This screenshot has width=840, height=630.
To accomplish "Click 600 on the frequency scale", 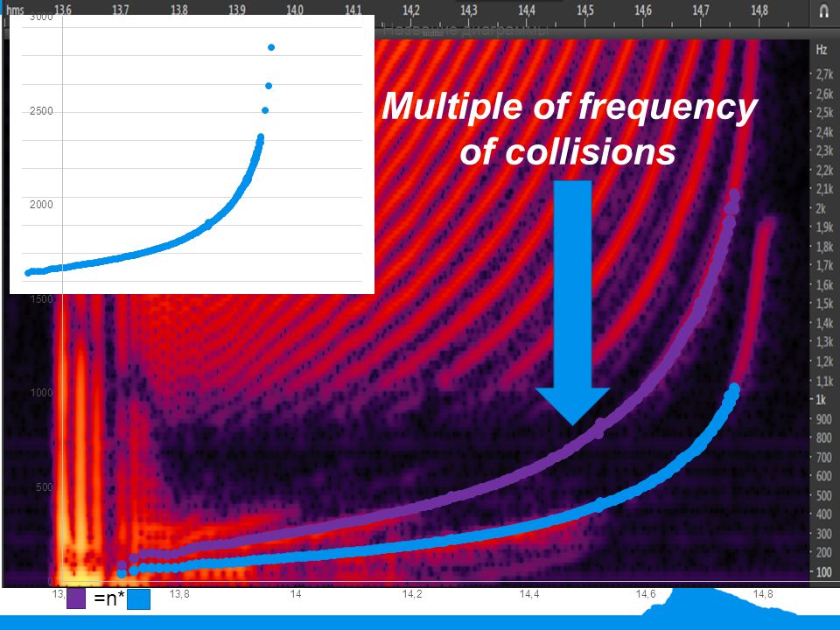I will point(824,476).
